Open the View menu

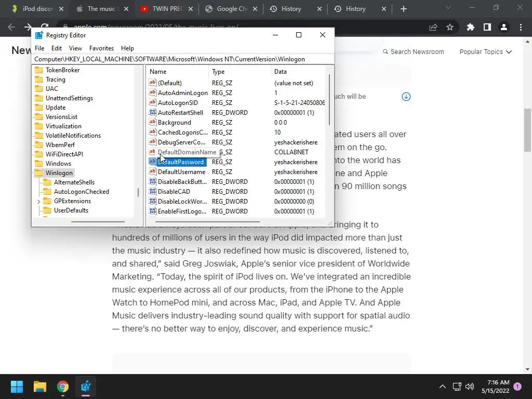(75, 48)
